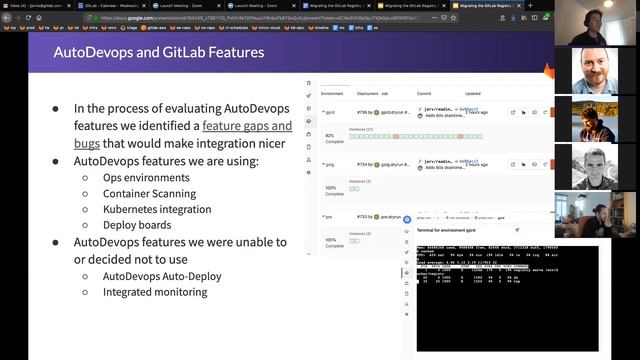This screenshot has height=360, width=640.
Task: Click edit icon beside 'Terminal for environment gprd'
Action: click(x=517, y=230)
